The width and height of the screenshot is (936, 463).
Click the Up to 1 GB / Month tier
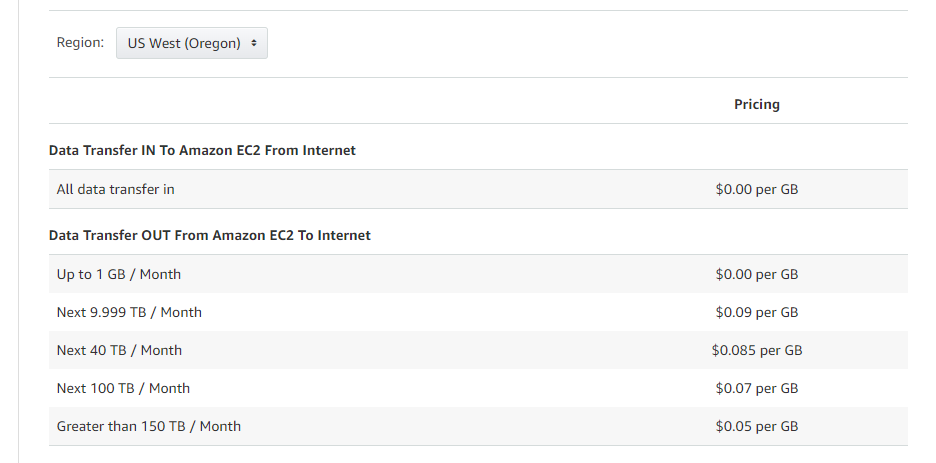tap(119, 274)
